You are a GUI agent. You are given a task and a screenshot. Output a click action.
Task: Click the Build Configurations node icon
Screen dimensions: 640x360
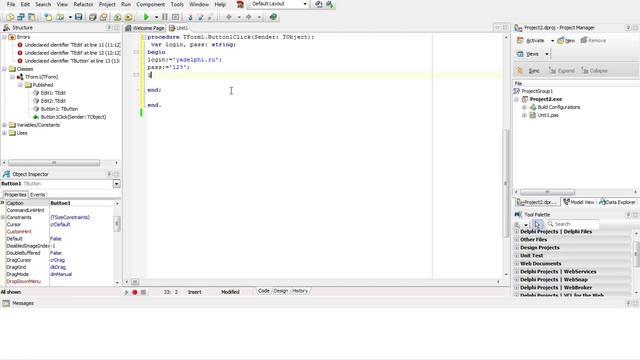click(533, 107)
